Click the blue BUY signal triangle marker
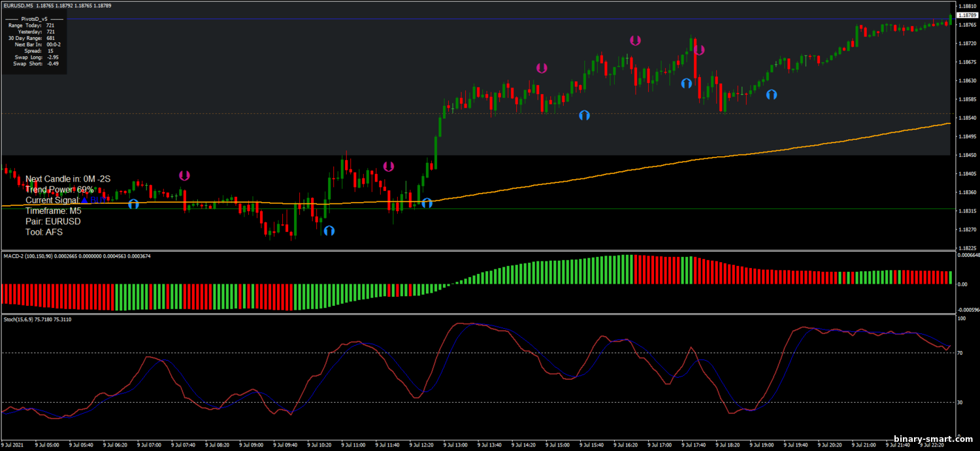 point(84,199)
